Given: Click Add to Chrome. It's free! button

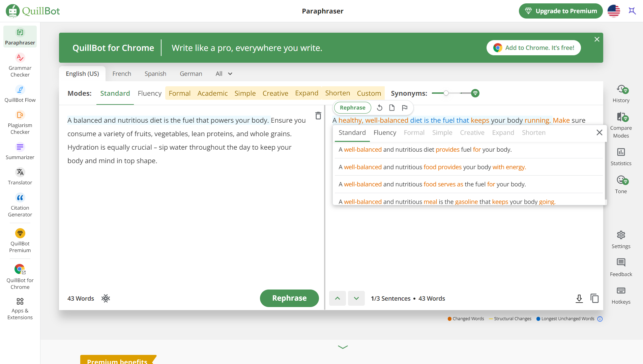Looking at the screenshot, I should click(x=533, y=48).
